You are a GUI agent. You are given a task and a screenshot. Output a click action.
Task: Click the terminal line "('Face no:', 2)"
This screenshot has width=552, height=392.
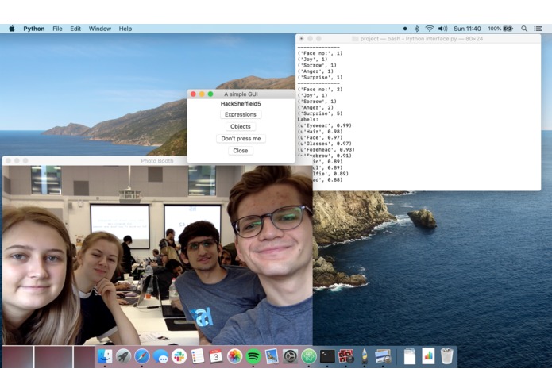click(x=320, y=90)
